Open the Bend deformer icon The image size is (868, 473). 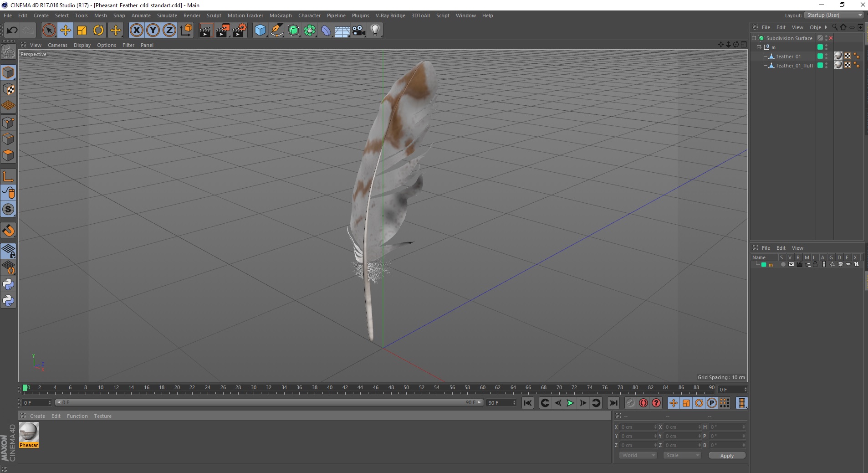click(x=326, y=31)
